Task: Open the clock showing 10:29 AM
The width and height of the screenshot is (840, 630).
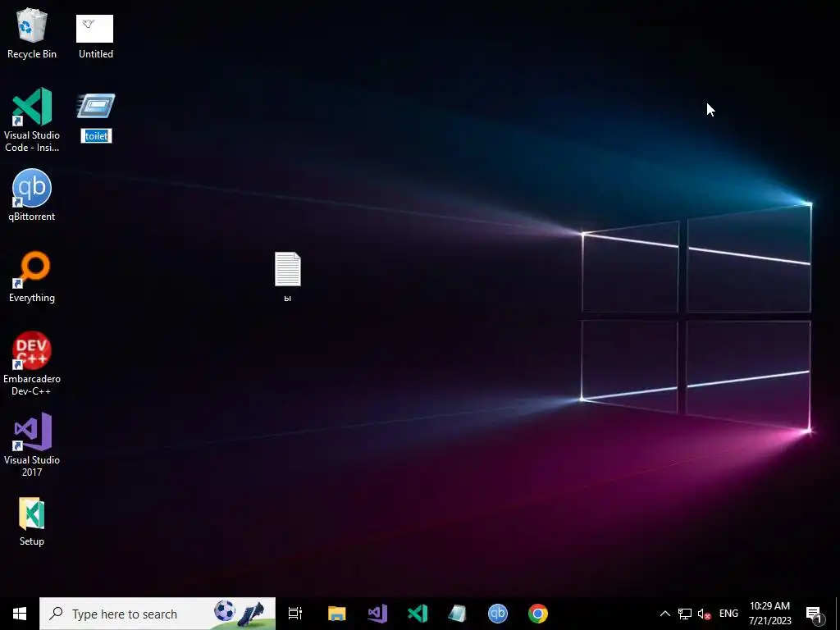Action: pyautogui.click(x=769, y=614)
